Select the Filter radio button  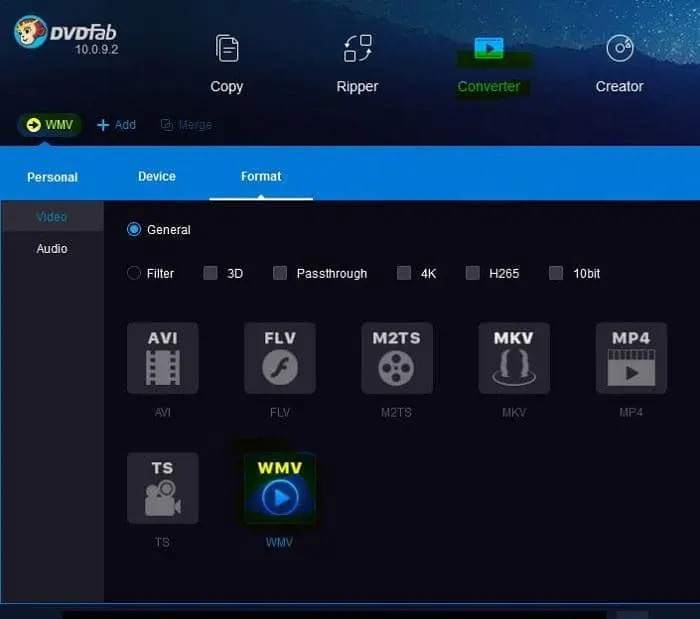(134, 273)
